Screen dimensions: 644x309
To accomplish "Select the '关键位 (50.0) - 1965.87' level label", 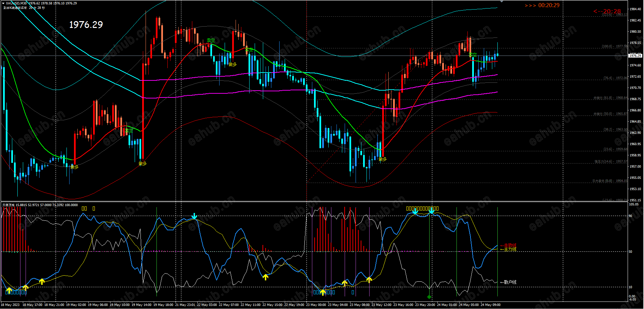I will [610, 114].
